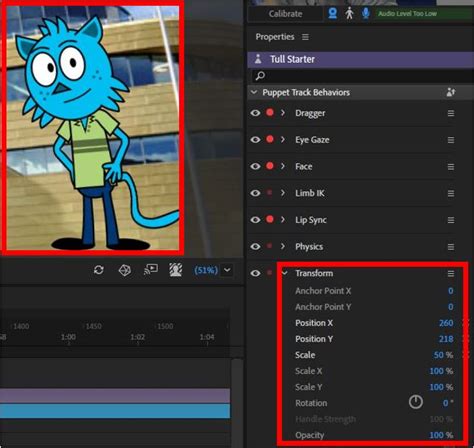The height and width of the screenshot is (448, 474).
Task: Collapse Puppet Track Behaviors section
Action: [254, 92]
